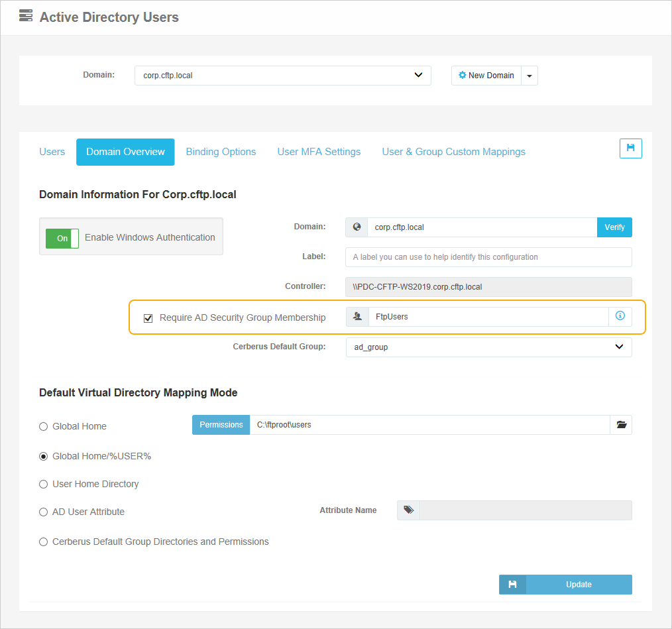
Task: Choose User Home Directory option
Action: 43,484
